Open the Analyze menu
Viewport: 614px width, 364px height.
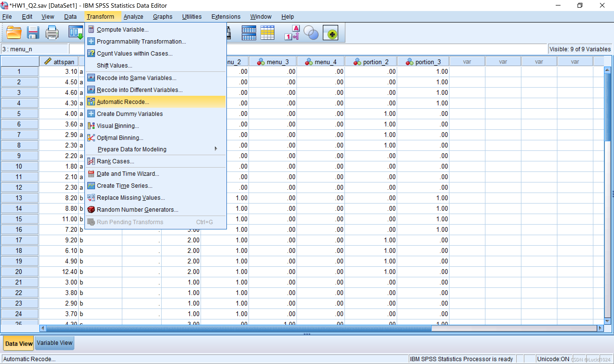pyautogui.click(x=133, y=17)
